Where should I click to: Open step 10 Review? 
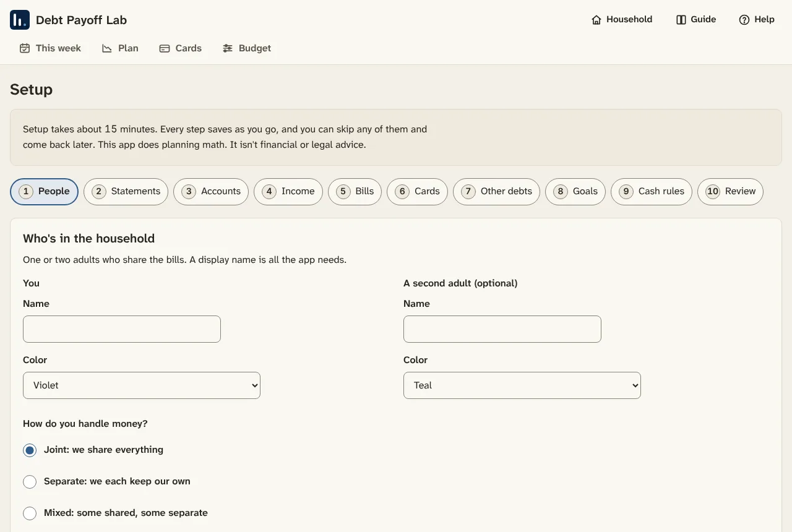pos(730,192)
